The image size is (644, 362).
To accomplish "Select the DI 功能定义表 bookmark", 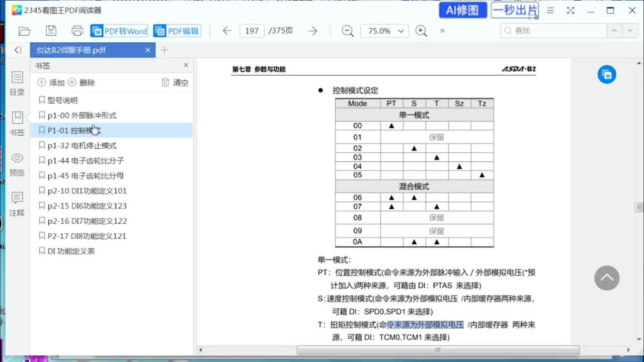I will pyautogui.click(x=112, y=251).
